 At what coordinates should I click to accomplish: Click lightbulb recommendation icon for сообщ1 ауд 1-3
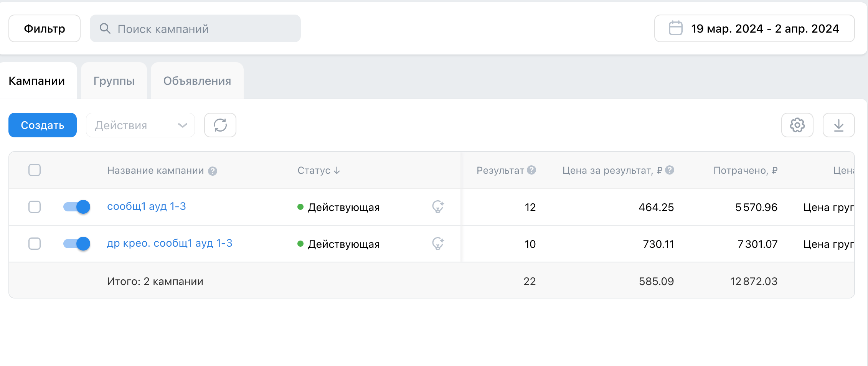tap(438, 207)
